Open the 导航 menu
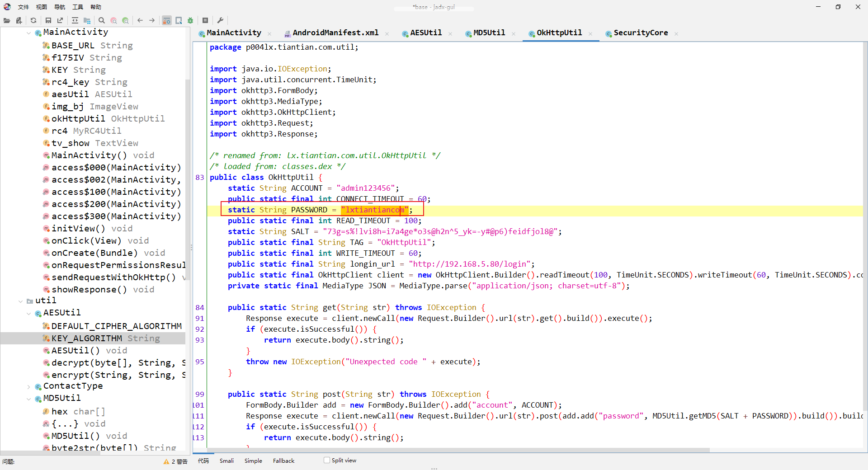 coord(59,7)
